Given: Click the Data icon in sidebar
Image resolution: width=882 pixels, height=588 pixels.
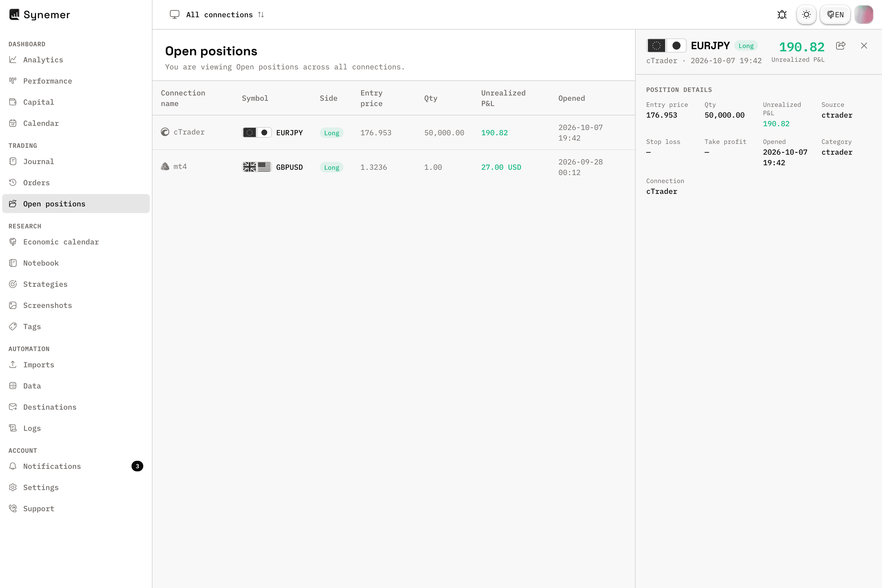Looking at the screenshot, I should coord(13,386).
